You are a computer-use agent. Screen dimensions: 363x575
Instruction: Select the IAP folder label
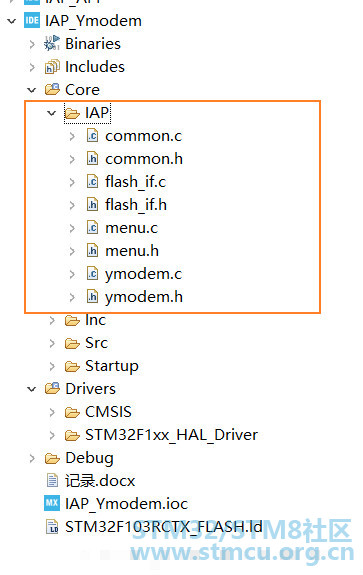[x=97, y=113]
